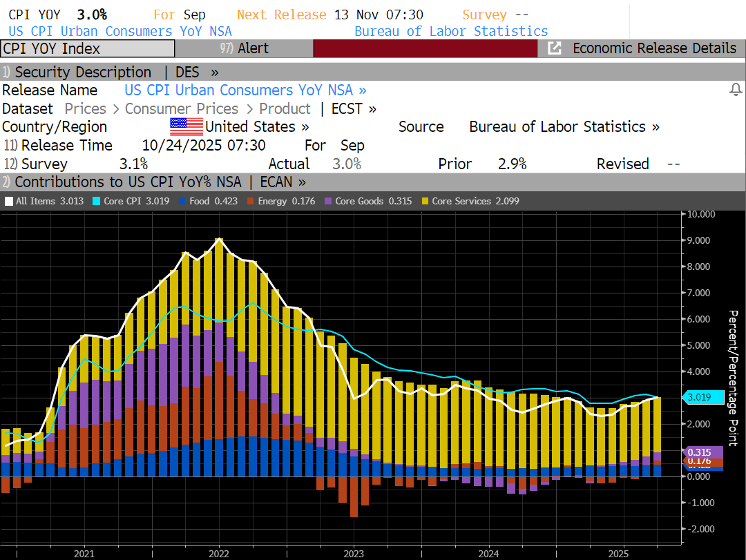Click the alert bell icon
Viewport: 746px width, 560px height.
[x=736, y=90]
